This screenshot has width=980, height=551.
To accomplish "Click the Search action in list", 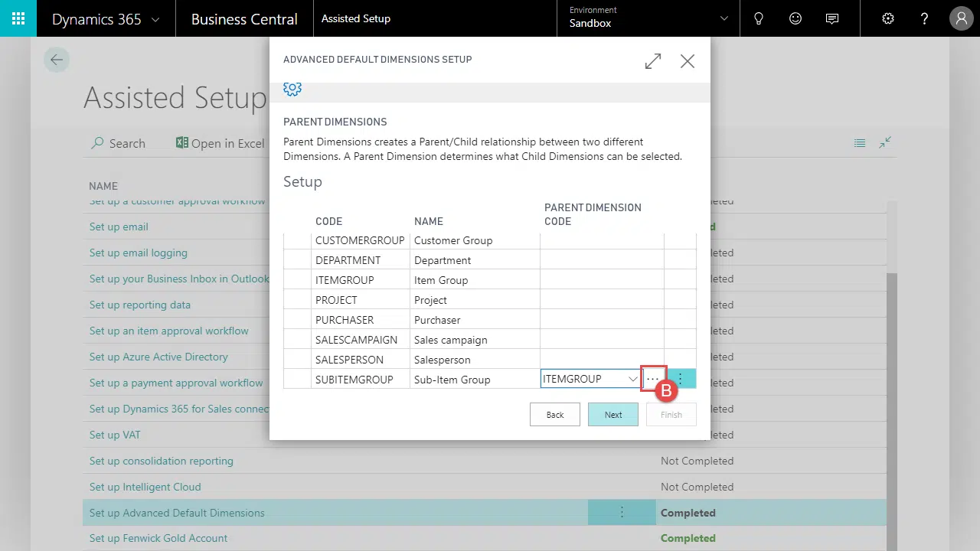I will 118,143.
